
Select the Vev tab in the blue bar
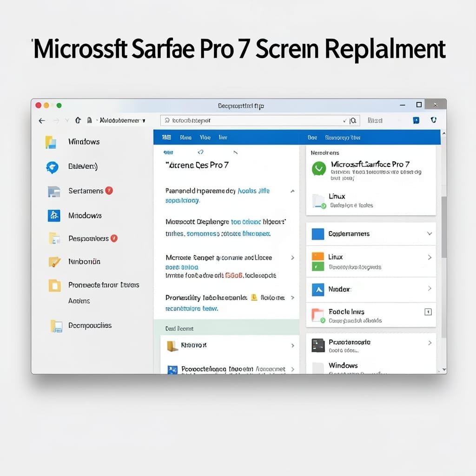pyautogui.click(x=223, y=138)
